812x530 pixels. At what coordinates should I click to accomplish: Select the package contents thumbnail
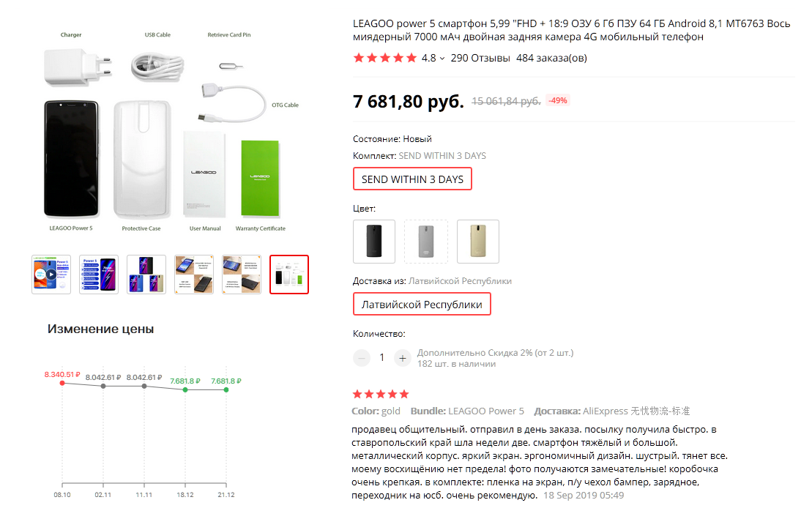289,275
